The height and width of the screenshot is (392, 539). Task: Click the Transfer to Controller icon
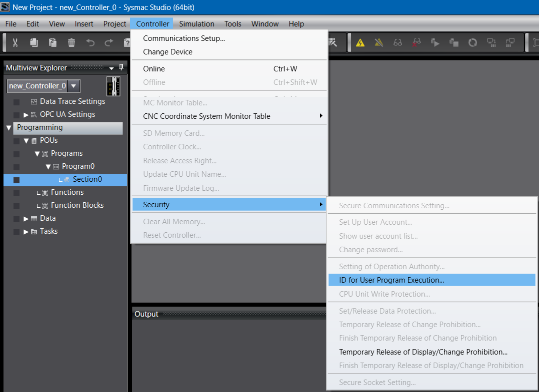click(x=435, y=42)
